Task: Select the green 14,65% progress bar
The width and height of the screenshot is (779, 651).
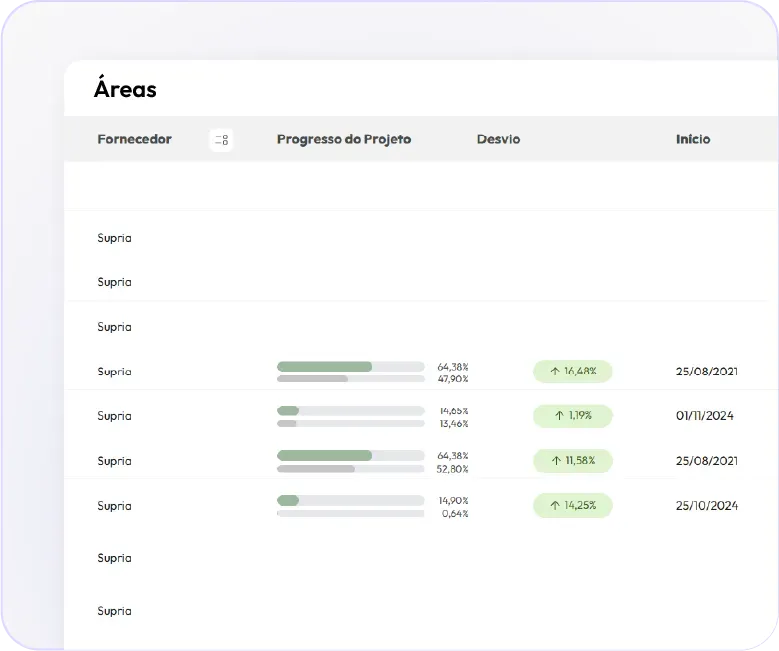Action: coord(288,411)
